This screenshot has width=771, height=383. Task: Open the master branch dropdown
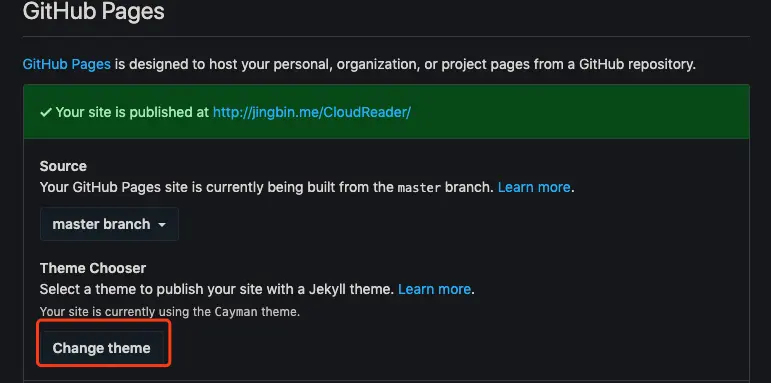coord(109,224)
